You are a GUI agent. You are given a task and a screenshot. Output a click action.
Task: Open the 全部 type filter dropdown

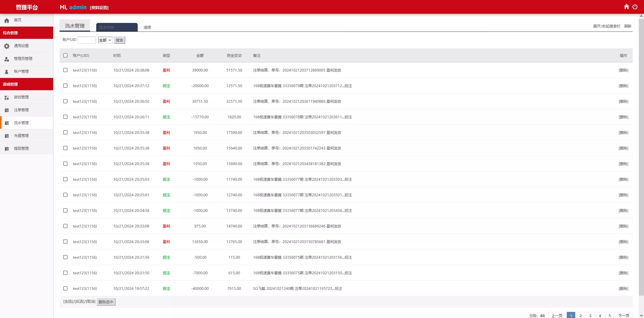point(105,40)
